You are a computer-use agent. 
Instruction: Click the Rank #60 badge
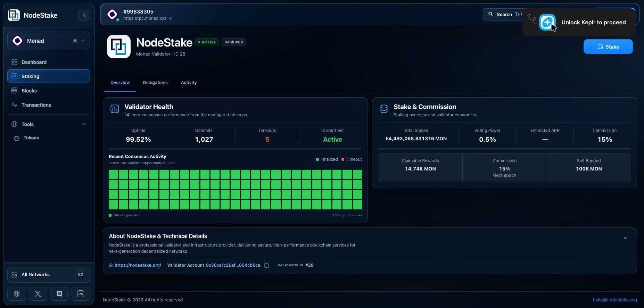(x=234, y=42)
